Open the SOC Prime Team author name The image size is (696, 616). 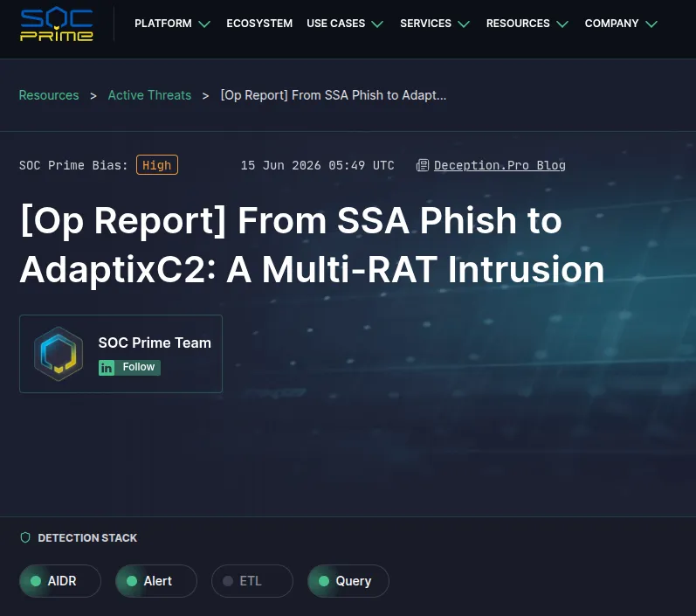[x=155, y=343]
